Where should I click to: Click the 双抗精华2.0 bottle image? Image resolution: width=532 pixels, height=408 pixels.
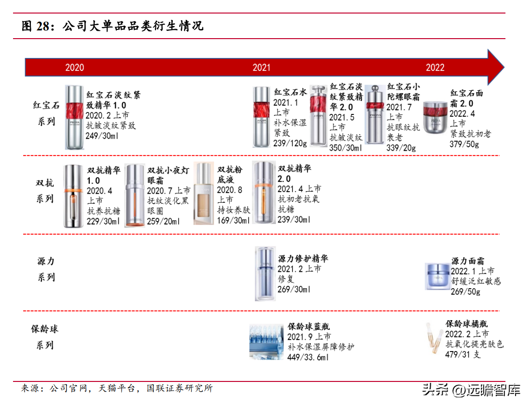point(264,193)
